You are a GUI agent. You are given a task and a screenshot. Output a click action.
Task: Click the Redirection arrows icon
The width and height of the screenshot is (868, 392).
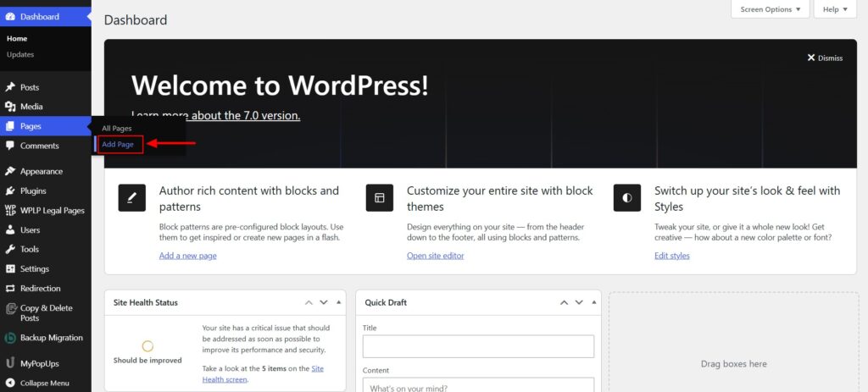[10, 289]
